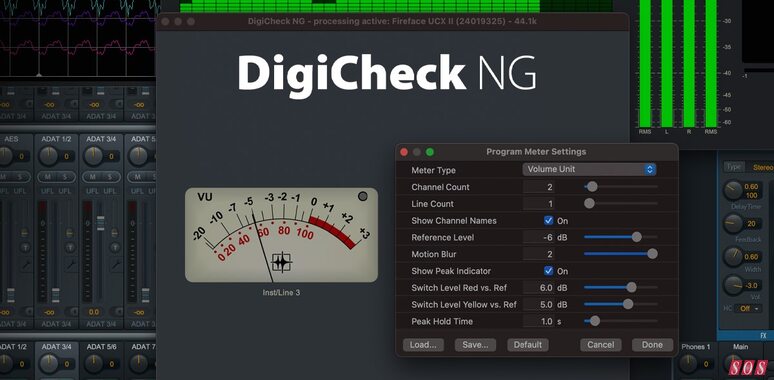This screenshot has height=380, width=774.
Task: Click the link icon on ADAT 3/4 strip
Action: 115,232
